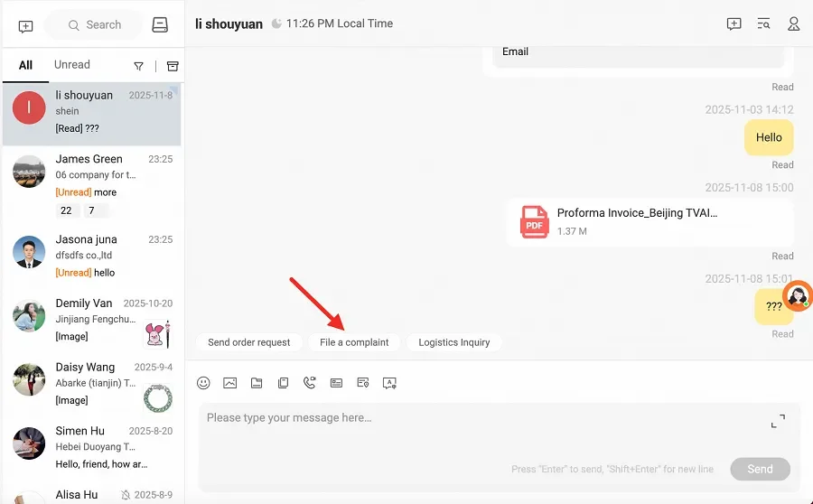Click the archive box icon beside filter
Viewport: 813px width, 504px height.
coord(173,66)
